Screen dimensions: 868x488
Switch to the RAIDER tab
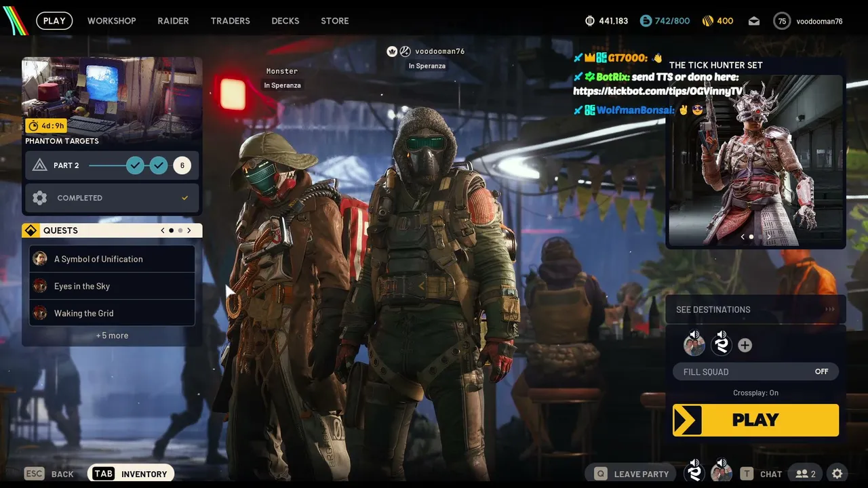173,21
